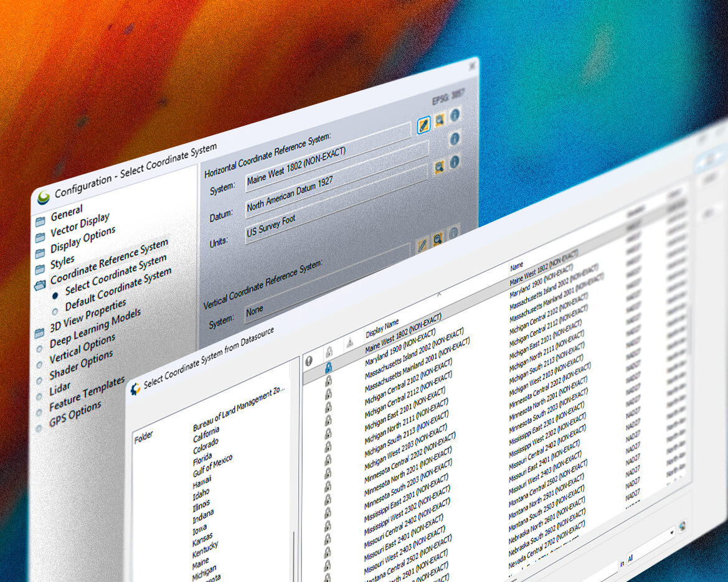Viewport: 728px width, 582px height.
Task: Select 'Massachusetts Island 2002 (NON-EXACT)' in Display Name column
Action: [x=414, y=354]
